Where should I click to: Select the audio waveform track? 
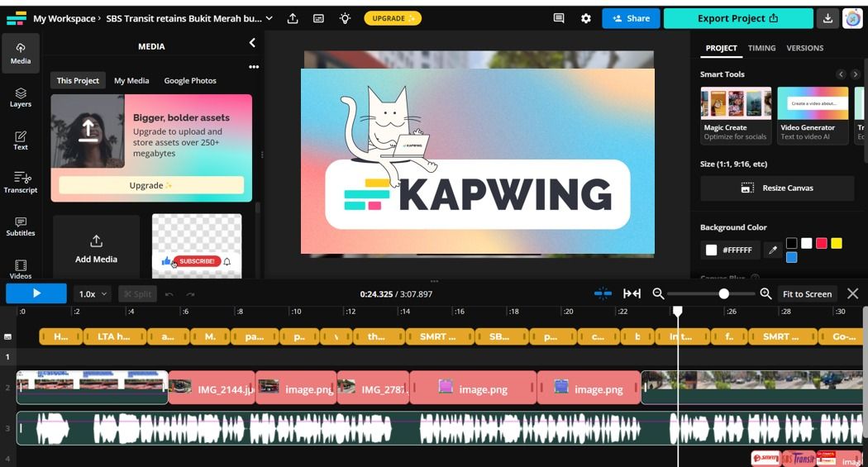tap(440, 428)
